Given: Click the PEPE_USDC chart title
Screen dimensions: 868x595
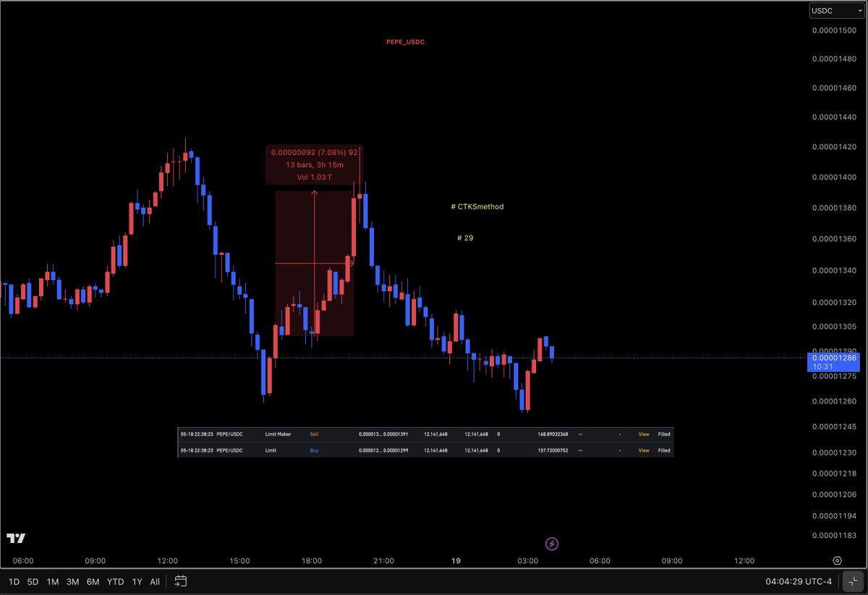Looking at the screenshot, I should [406, 41].
